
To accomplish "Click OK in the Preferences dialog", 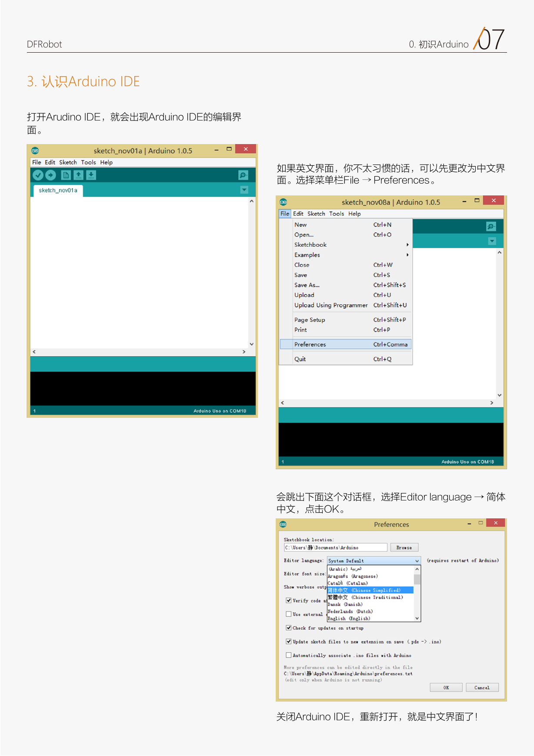I will (446, 688).
